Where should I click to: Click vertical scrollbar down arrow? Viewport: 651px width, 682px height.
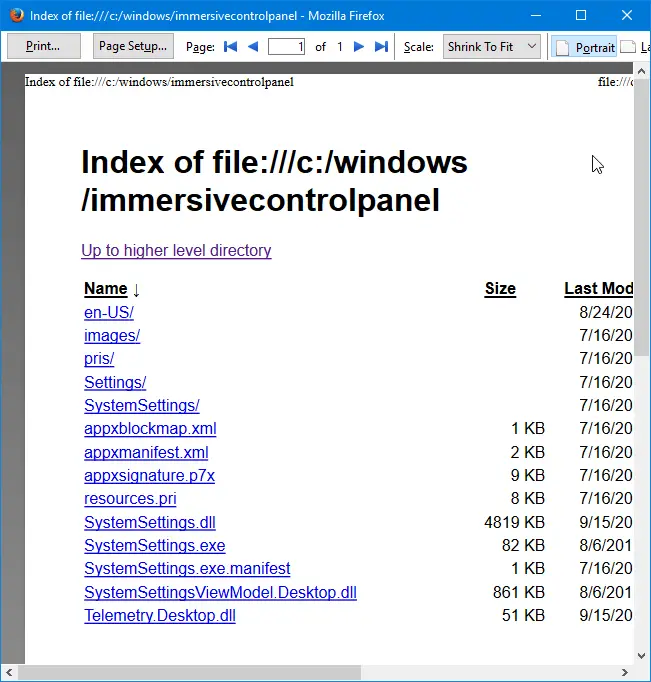point(641,655)
